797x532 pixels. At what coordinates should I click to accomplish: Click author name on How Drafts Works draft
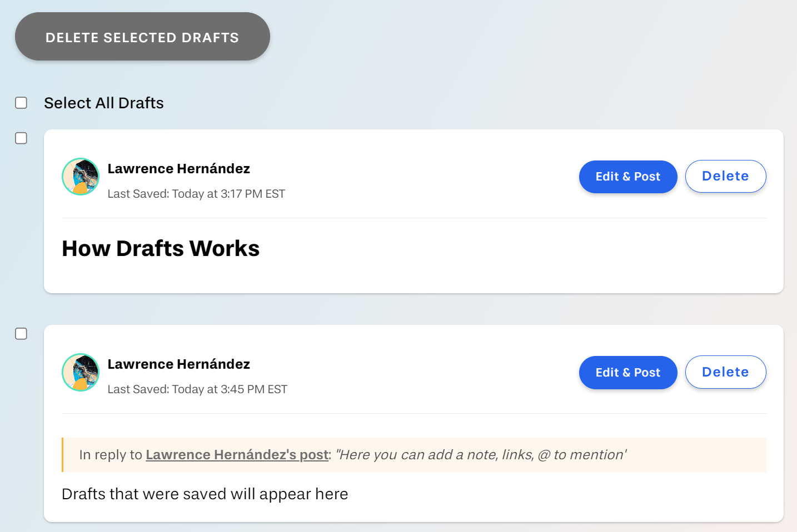[x=178, y=168]
